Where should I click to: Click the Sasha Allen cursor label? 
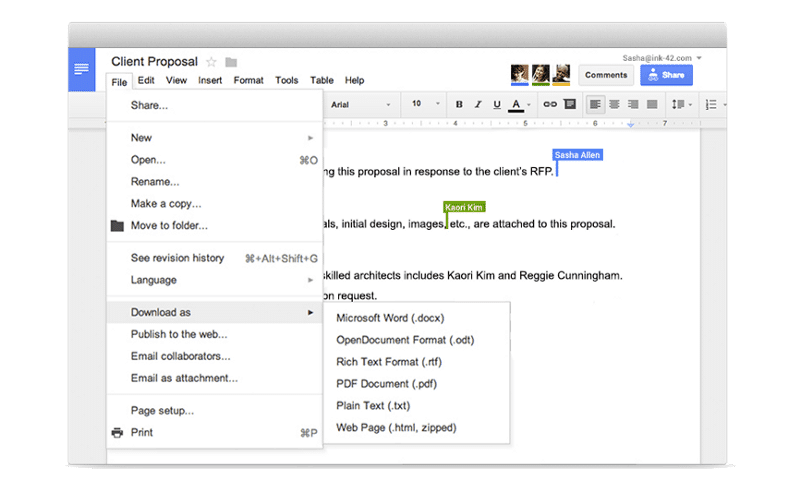tap(577, 155)
